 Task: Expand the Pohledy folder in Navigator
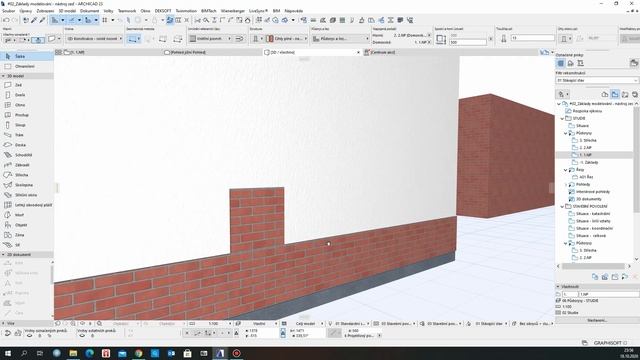pyautogui.click(x=566, y=184)
